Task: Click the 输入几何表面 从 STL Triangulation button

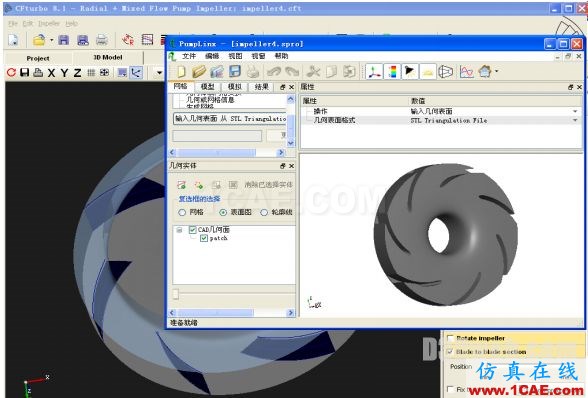Action: coord(230,119)
